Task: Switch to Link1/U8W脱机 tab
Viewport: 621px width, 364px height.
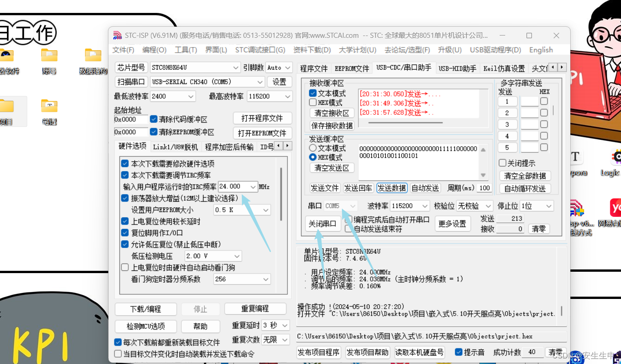Action: (175, 147)
